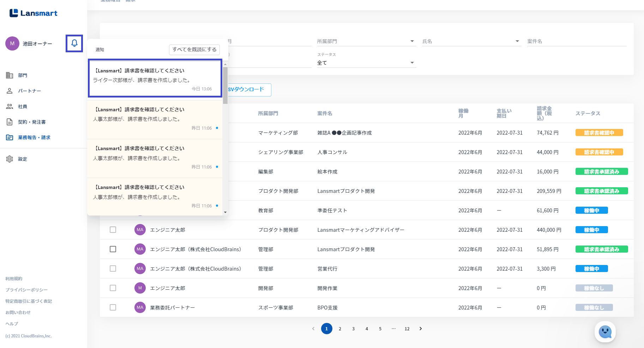
Task: Tick the checkbox for BPO支援 row
Action: point(113,307)
